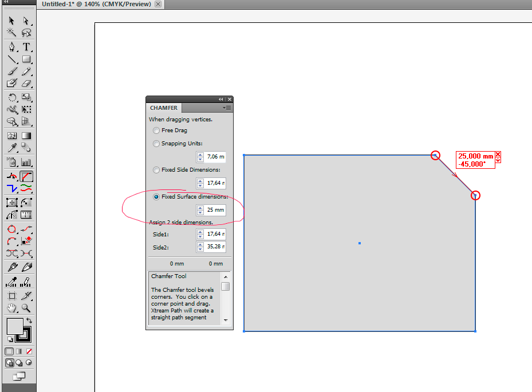Screen dimensions: 532x392
Task: Switch to Untitled-1 document tab
Action: coord(96,4)
